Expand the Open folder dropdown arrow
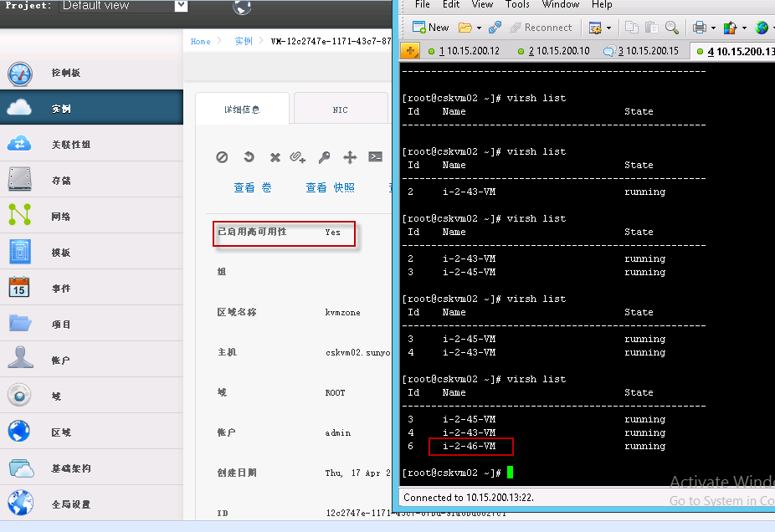Viewport: 775px width, 532px height. (x=479, y=28)
